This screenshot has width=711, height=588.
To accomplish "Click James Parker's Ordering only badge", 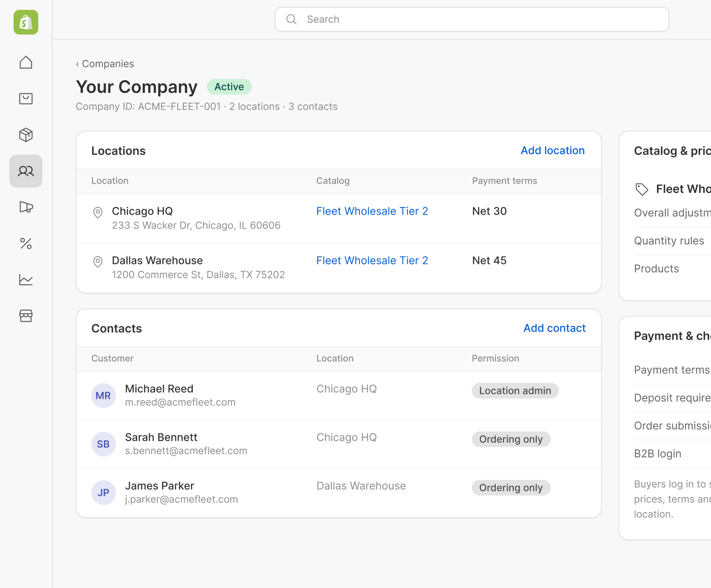I will (x=511, y=488).
